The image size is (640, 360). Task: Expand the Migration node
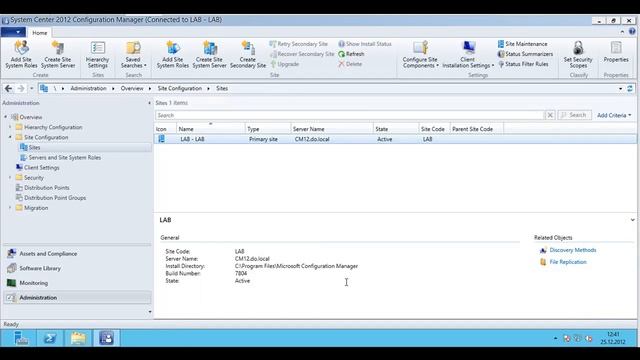pyautogui.click(x=10, y=208)
